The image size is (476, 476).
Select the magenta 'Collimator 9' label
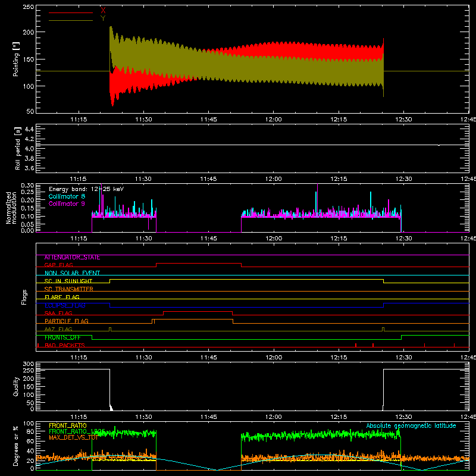pos(67,203)
